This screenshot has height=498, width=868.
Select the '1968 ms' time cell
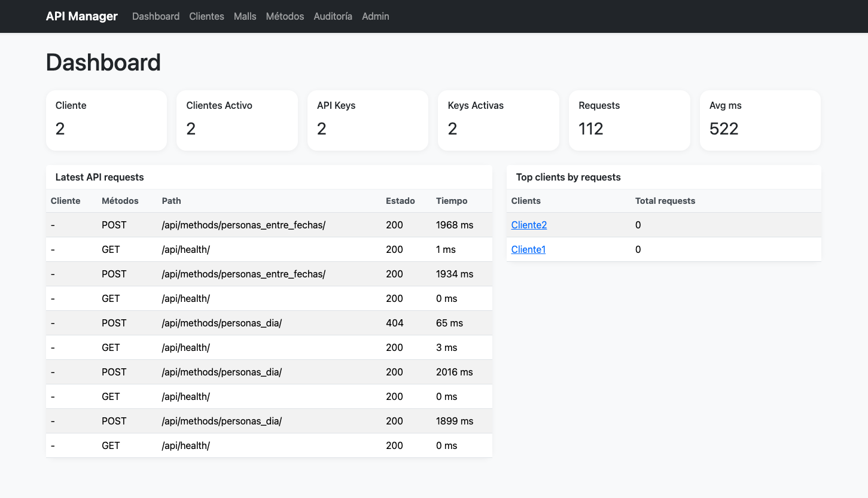point(455,225)
